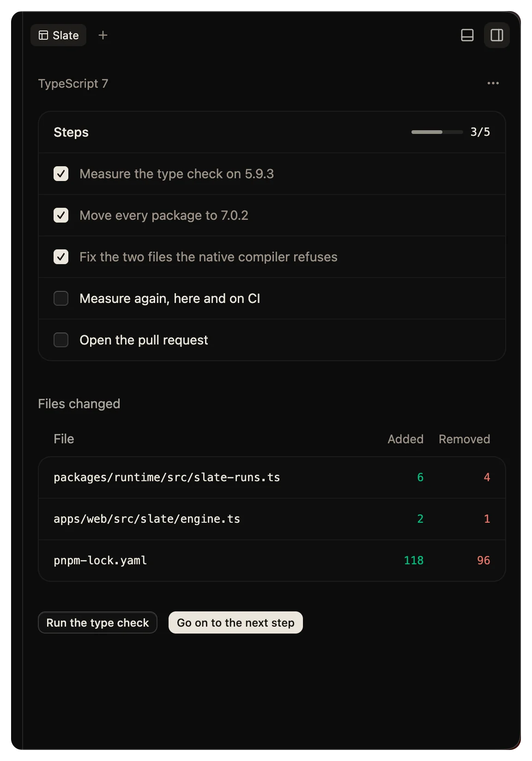Toggle the right sidebar panel icon
This screenshot has height=761, width=532.
coord(497,35)
